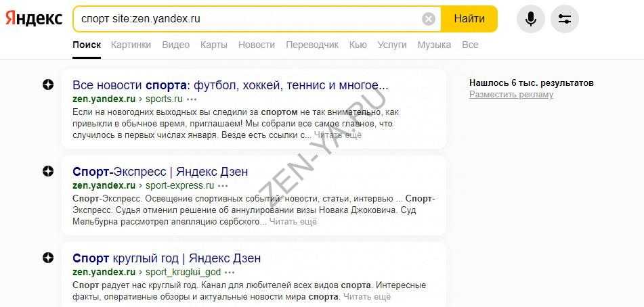Open three-dot menu after sport_kruglui_god
644x307 pixels.
[x=230, y=272]
